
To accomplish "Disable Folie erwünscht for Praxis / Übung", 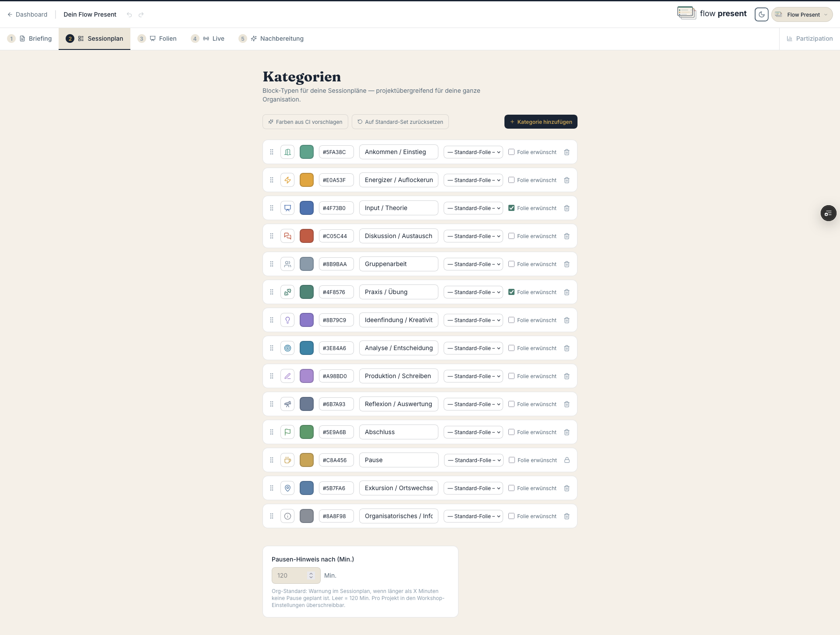I will pos(511,292).
